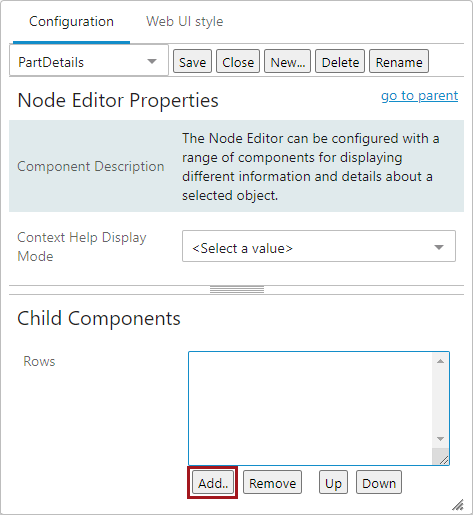Move the selected row Up
Image resolution: width=473 pixels, height=515 pixels.
pos(333,483)
